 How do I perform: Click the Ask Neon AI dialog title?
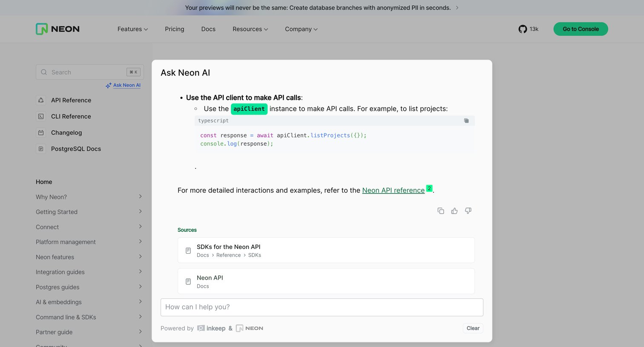(x=185, y=73)
